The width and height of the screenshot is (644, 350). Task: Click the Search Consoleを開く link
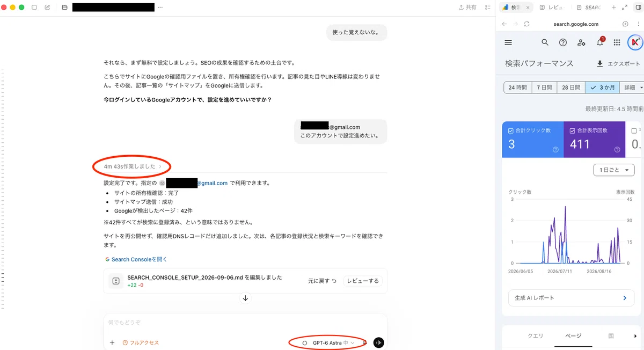coord(136,259)
